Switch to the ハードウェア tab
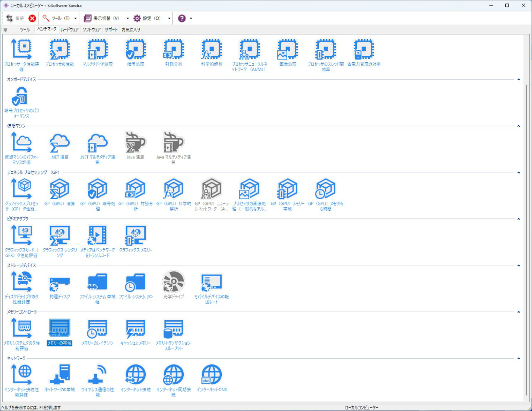Screen dimensions: 532x411 pyautogui.click(x=69, y=29)
